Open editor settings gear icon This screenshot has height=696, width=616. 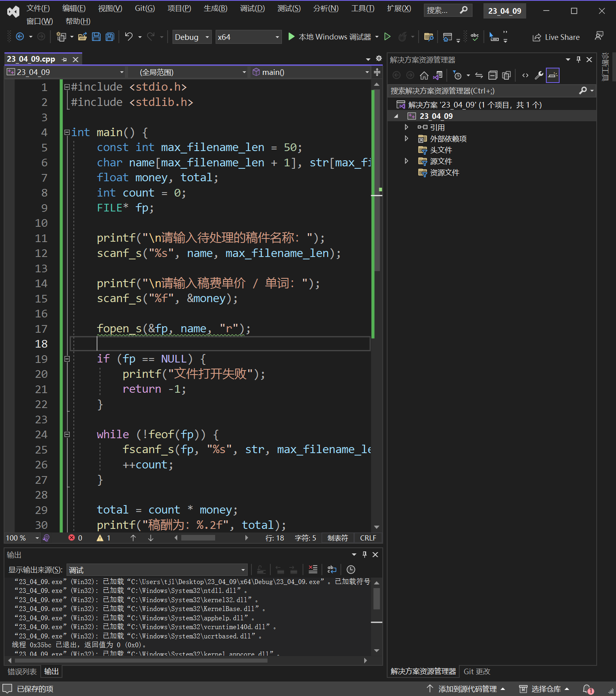tap(379, 59)
